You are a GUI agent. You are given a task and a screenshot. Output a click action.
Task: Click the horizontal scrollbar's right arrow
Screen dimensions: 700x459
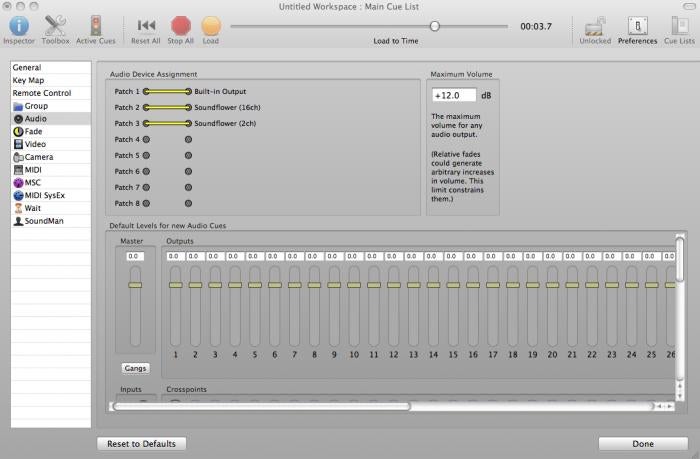(670, 406)
